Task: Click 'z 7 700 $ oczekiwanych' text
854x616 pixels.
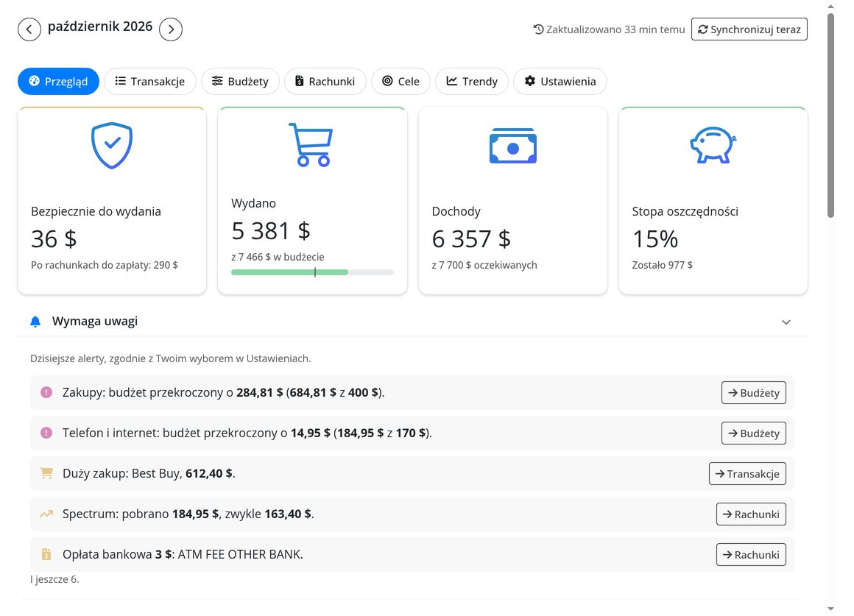Action: pyautogui.click(x=484, y=265)
